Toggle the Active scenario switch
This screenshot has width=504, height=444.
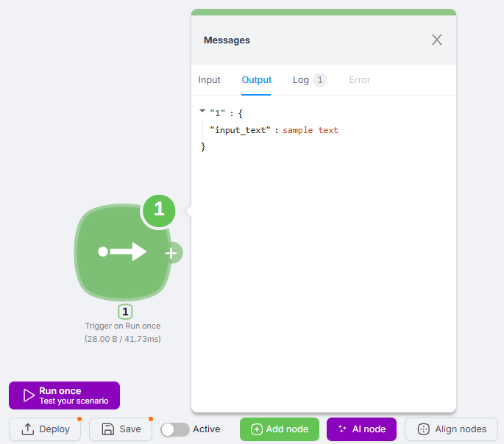pos(174,429)
